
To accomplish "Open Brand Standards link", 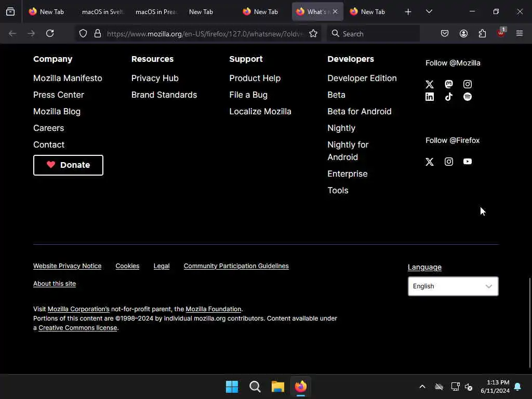I will (x=164, y=95).
